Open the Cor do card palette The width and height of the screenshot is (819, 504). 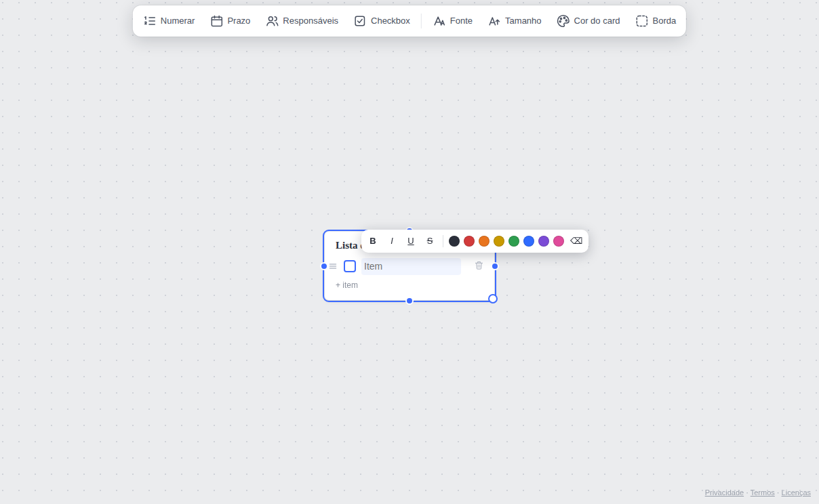588,21
